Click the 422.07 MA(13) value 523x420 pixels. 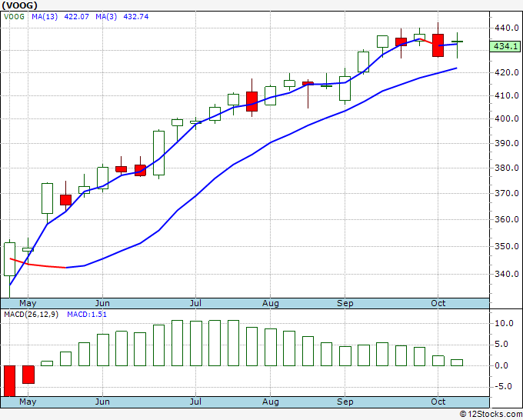(x=76, y=17)
